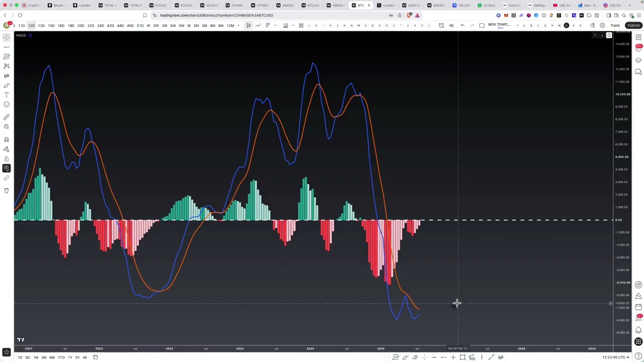Click the quick search icon

[x=593, y=26]
